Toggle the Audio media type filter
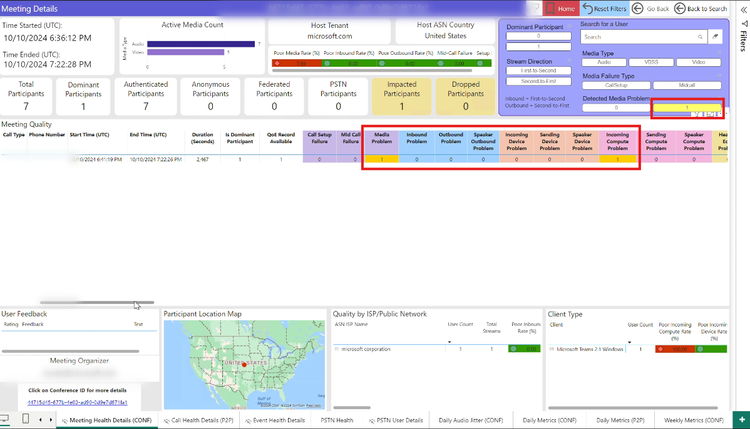The width and height of the screenshot is (750, 429). [604, 61]
